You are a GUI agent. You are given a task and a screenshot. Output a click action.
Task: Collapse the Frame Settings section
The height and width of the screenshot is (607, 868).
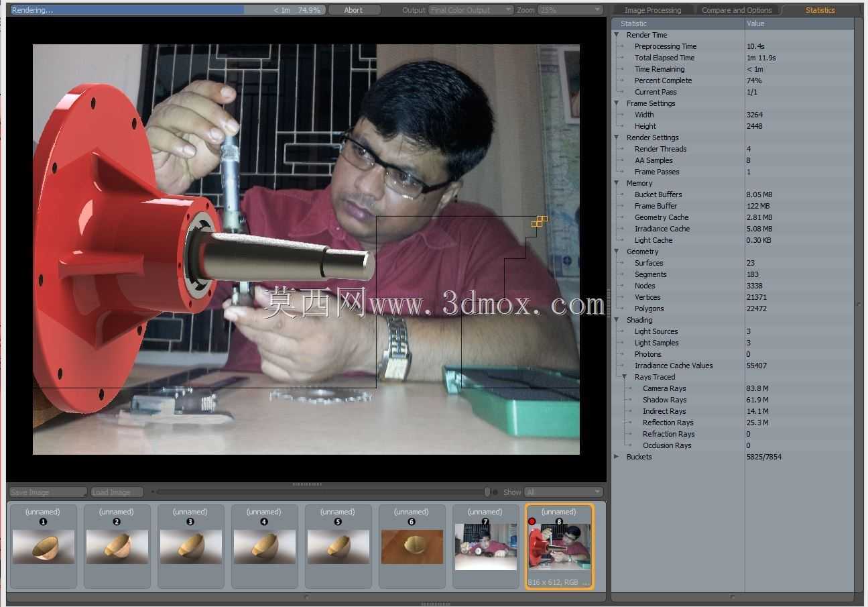click(617, 103)
